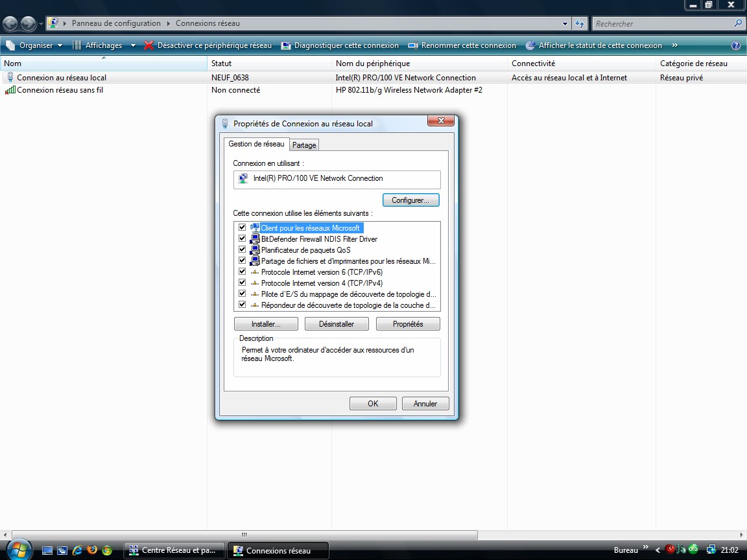The width and height of the screenshot is (747, 560).
Task: Sort by the Nom column header
Action: click(104, 64)
